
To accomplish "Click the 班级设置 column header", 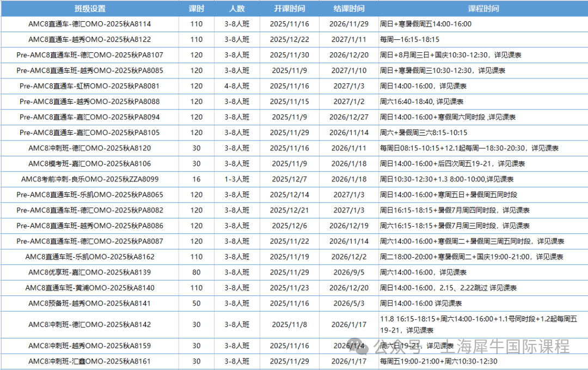I will click(x=90, y=9).
